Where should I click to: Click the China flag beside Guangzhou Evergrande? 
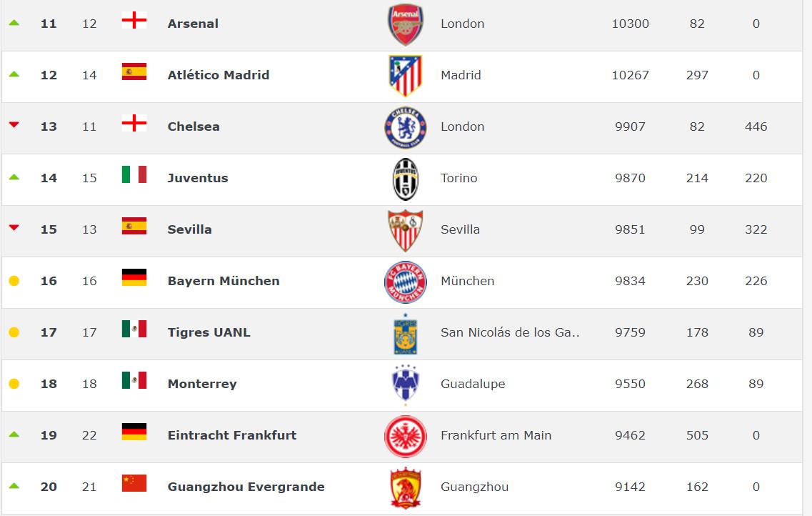134,484
